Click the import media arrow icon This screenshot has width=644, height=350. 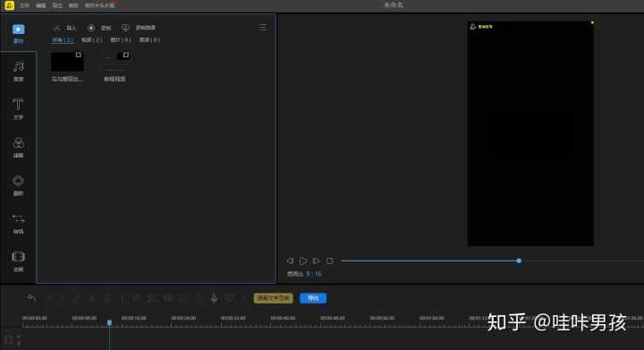(x=57, y=28)
